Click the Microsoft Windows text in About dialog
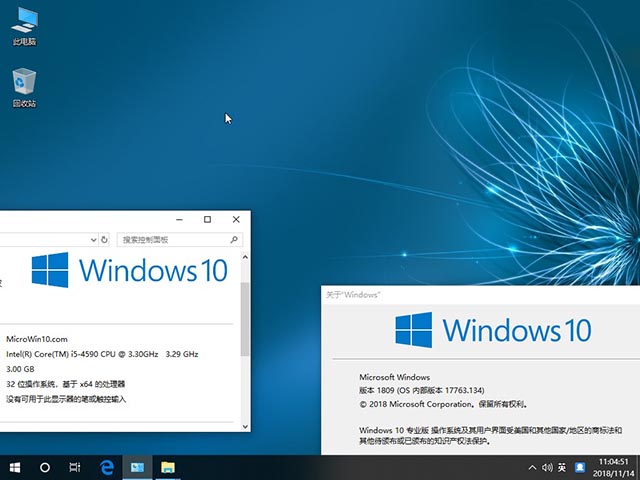The image size is (640, 480). (x=394, y=377)
